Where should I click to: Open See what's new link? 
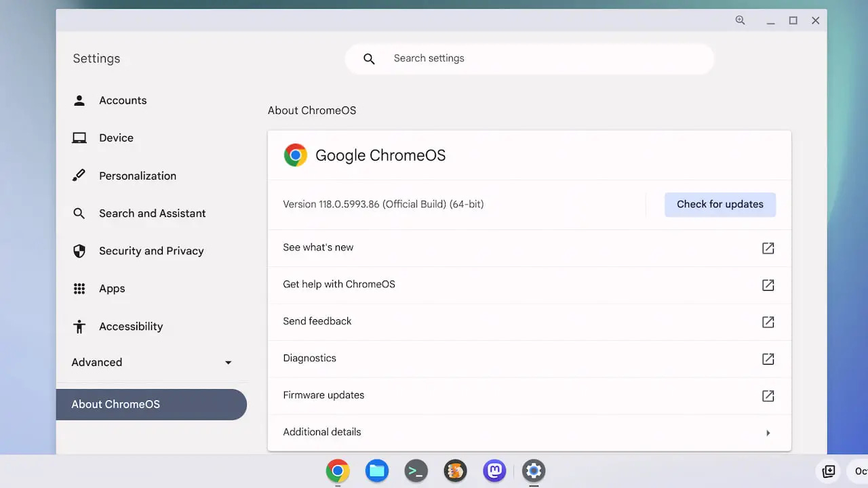(530, 248)
